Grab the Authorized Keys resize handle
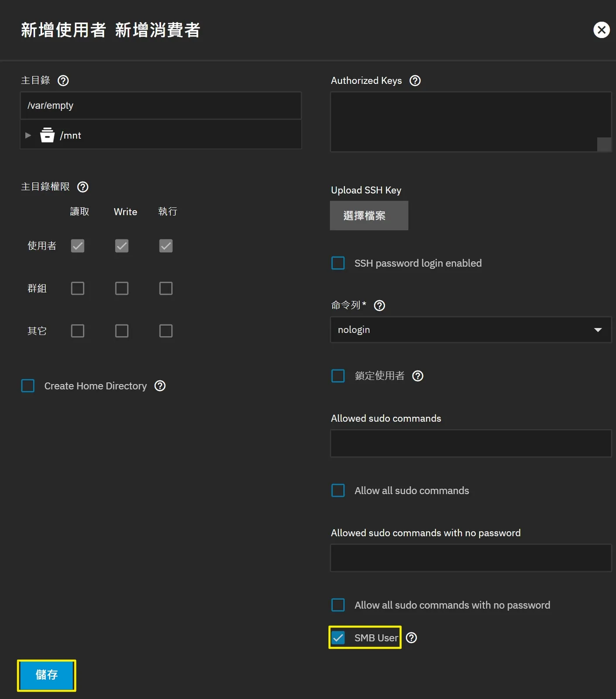This screenshot has width=616, height=699. click(x=604, y=145)
